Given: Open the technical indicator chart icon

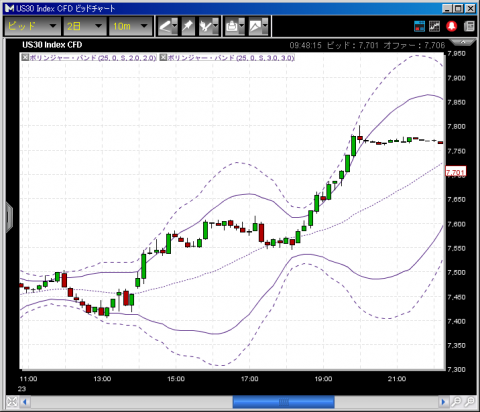Looking at the screenshot, I should [434, 26].
